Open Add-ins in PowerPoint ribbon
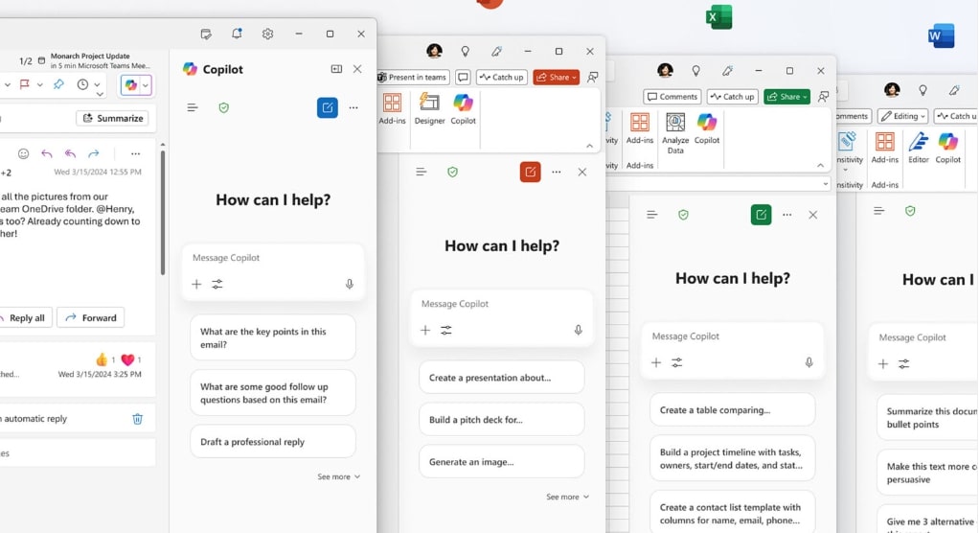Screen dimensions: 980x533 pos(393,109)
